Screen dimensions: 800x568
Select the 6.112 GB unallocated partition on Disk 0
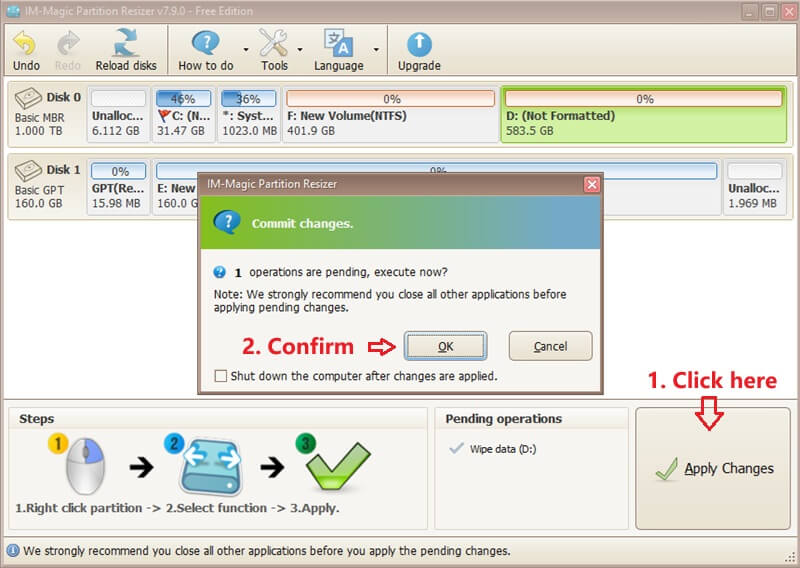pyautogui.click(x=118, y=114)
